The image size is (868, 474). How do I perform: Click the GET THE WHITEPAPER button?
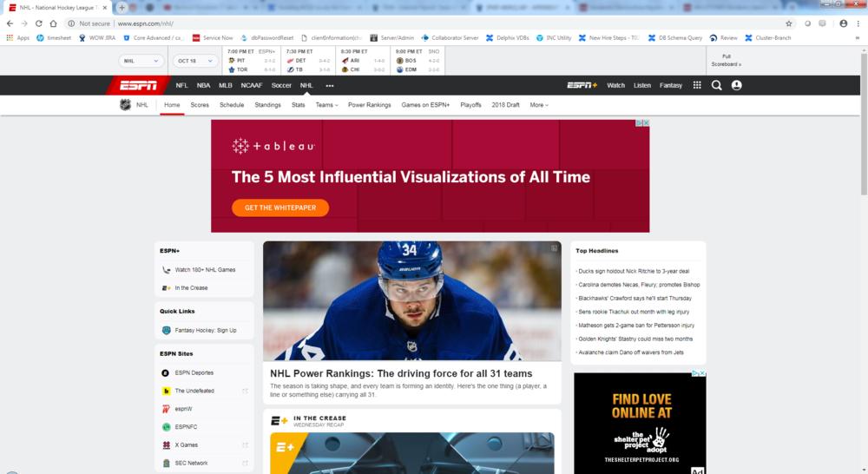coord(280,207)
